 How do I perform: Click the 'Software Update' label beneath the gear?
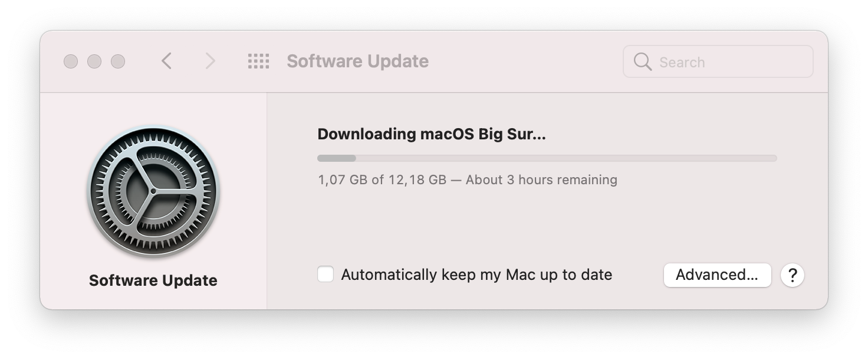point(153,280)
